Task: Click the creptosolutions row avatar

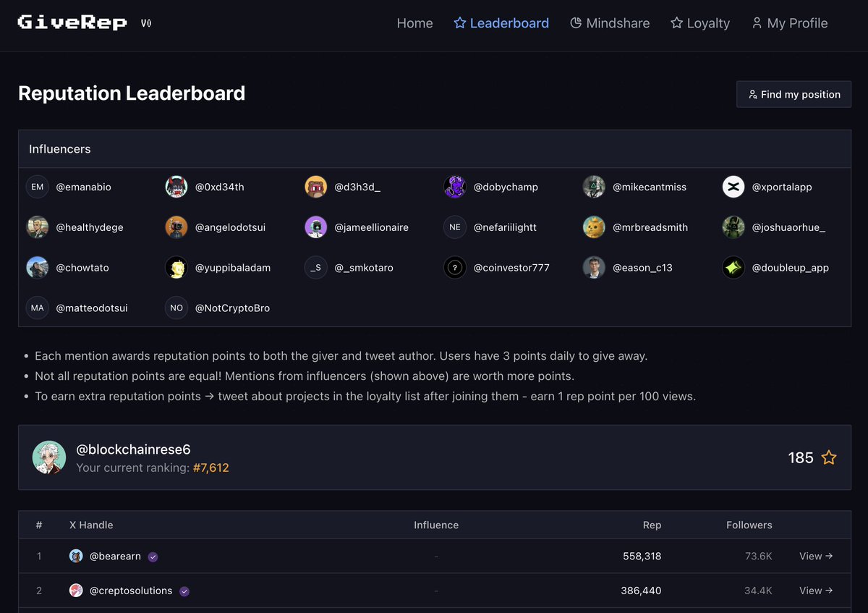Action: coord(76,591)
